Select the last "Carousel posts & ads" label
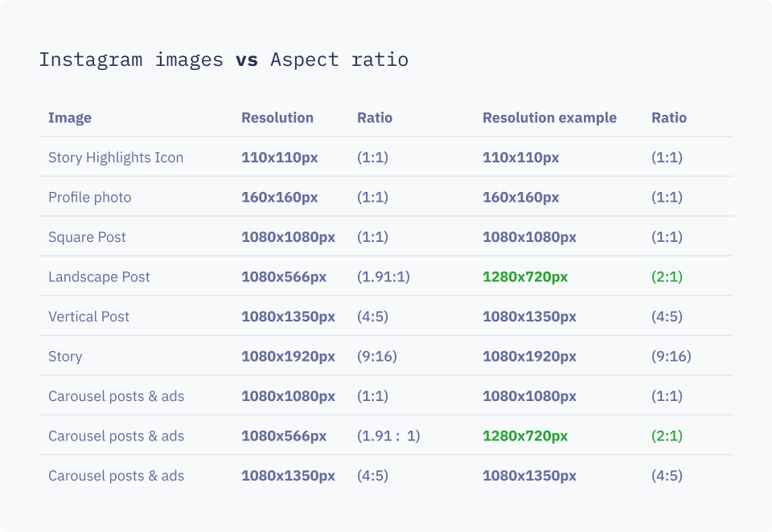772x532 pixels. click(116, 476)
